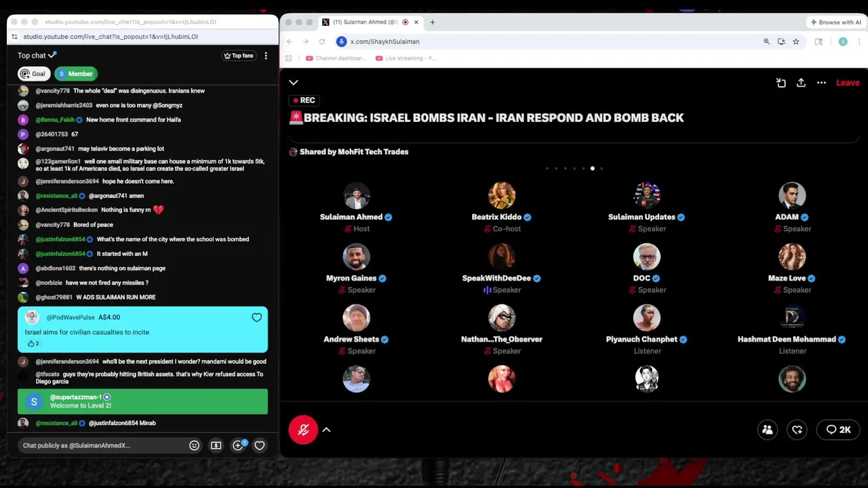Go back in the X browser window
This screenshot has height=488, width=868.
pyautogui.click(x=290, y=41)
